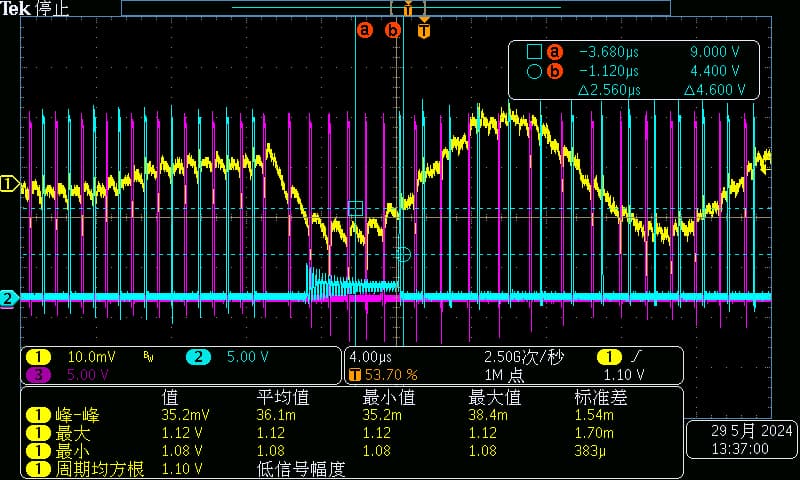Select the yellow channel 1 10.0mV badge
Screen dimensions: 800x480
40,357
